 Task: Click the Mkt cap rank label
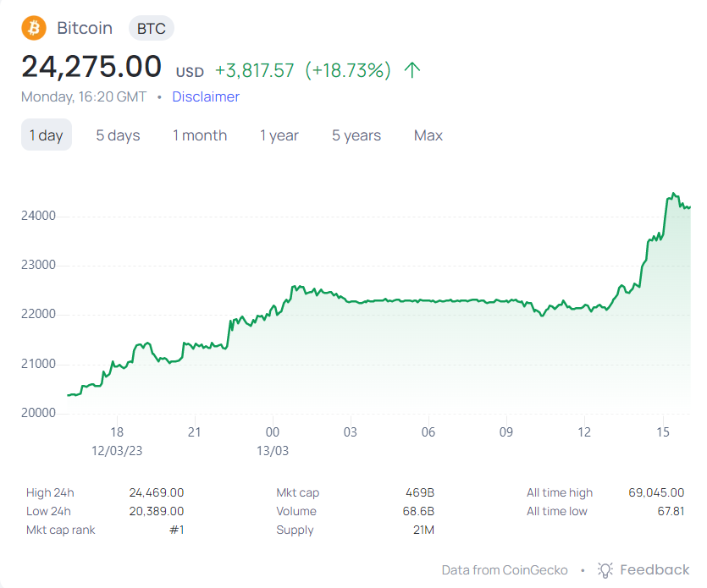[60, 530]
